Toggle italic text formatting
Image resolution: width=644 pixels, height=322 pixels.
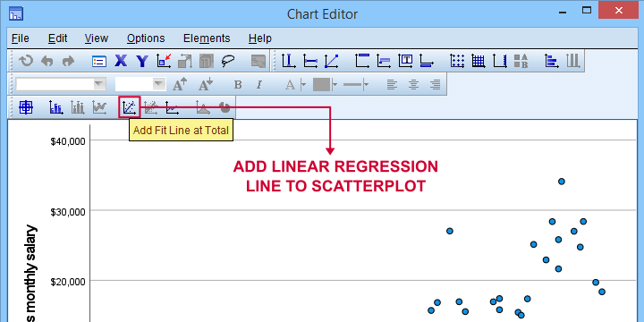coord(258,85)
